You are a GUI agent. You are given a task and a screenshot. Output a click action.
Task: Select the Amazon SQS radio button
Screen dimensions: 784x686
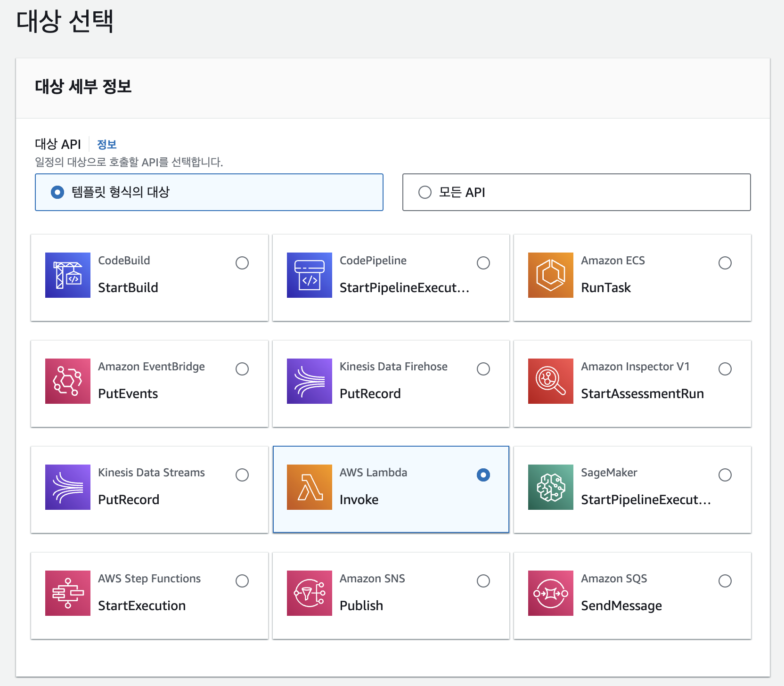click(x=725, y=581)
